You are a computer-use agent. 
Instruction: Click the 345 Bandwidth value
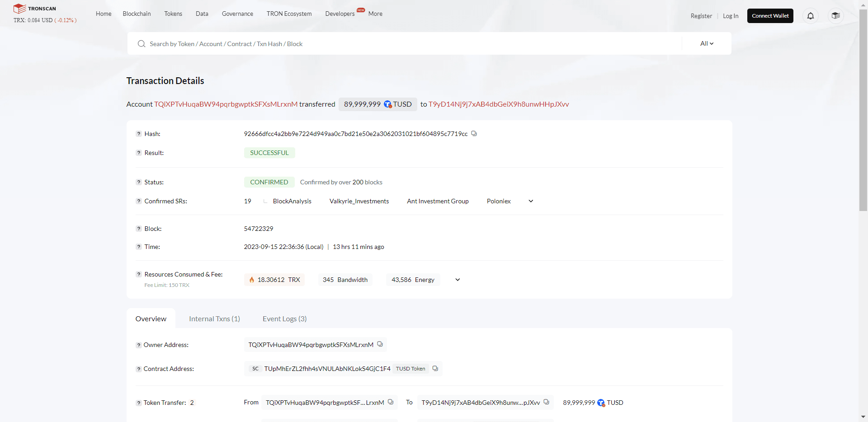pyautogui.click(x=345, y=280)
